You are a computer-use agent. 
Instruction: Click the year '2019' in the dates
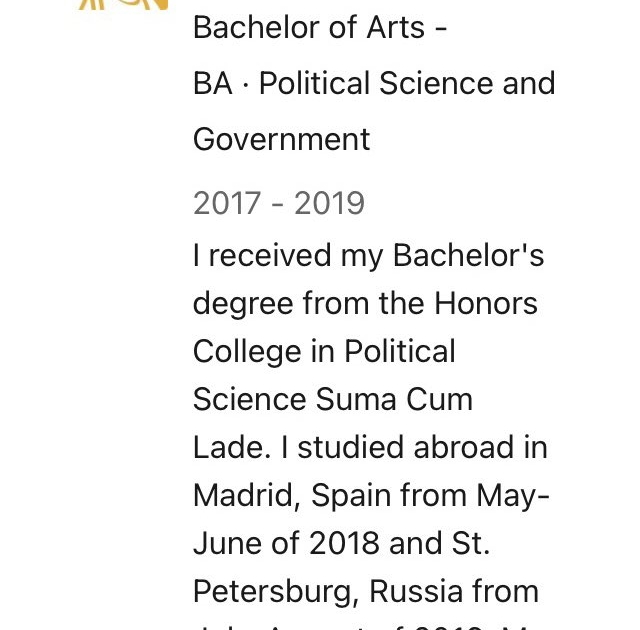tap(329, 203)
